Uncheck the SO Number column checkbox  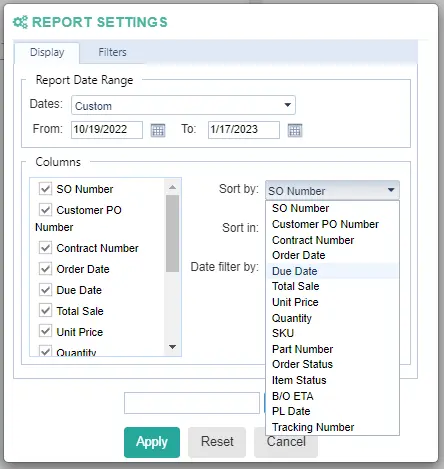point(45,189)
